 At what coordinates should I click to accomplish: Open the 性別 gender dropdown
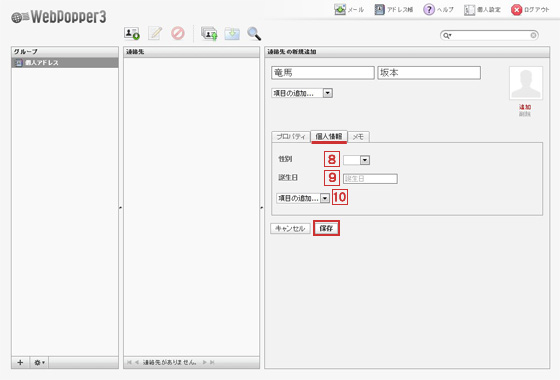(356, 160)
